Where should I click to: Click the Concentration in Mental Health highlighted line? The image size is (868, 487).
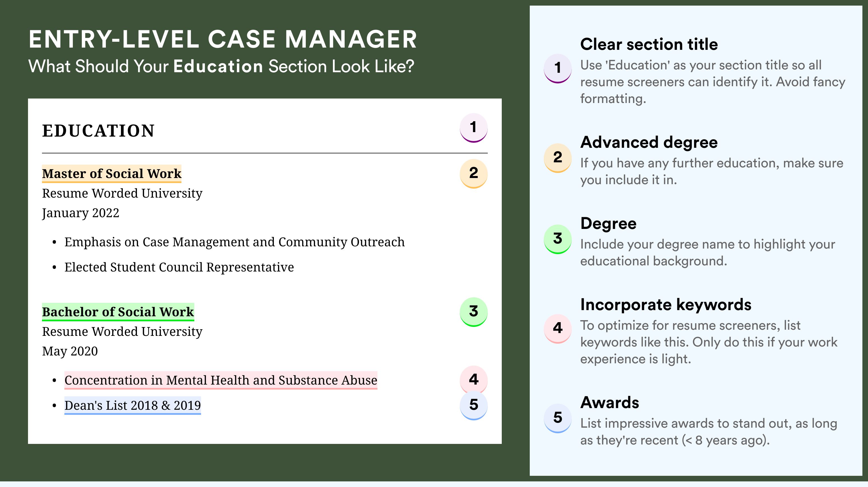click(x=221, y=380)
